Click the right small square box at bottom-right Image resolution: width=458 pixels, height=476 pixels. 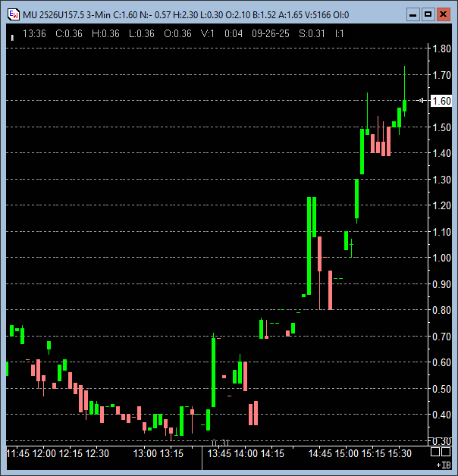(x=447, y=452)
